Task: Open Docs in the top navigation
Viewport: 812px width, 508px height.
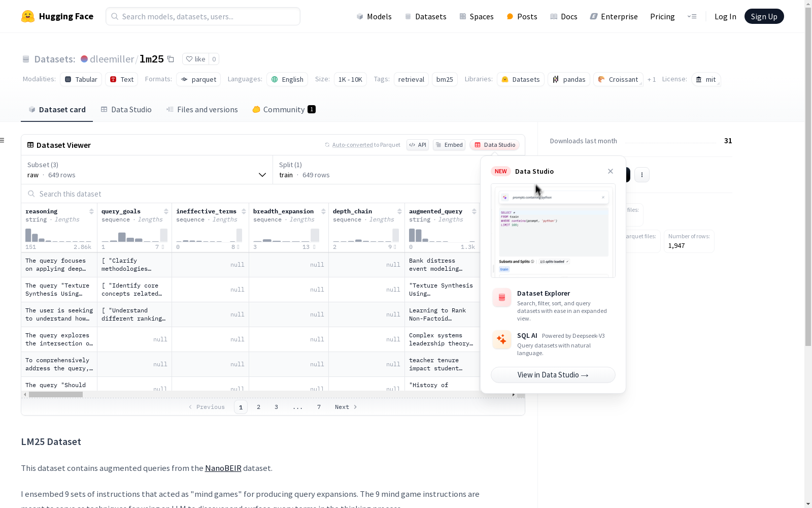Action: [x=564, y=16]
